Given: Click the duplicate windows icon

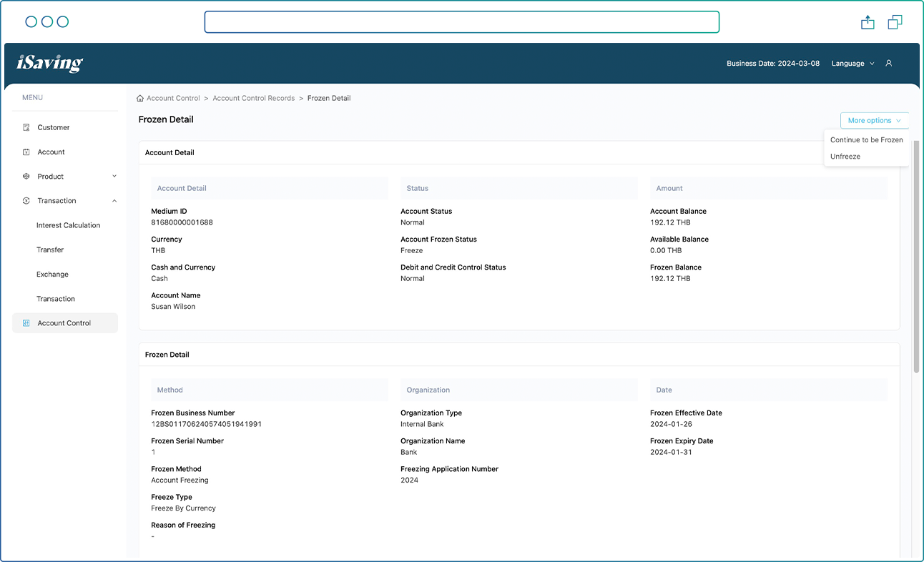Looking at the screenshot, I should [895, 22].
